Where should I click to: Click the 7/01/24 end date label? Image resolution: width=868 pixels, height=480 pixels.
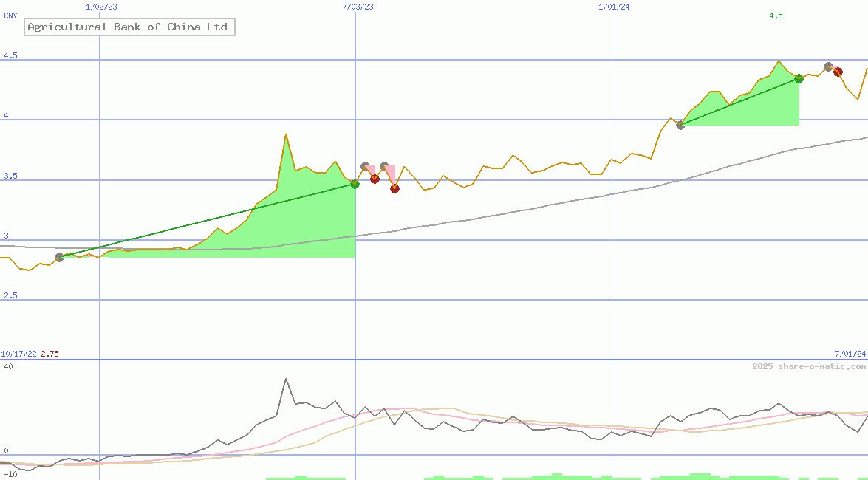[850, 354]
